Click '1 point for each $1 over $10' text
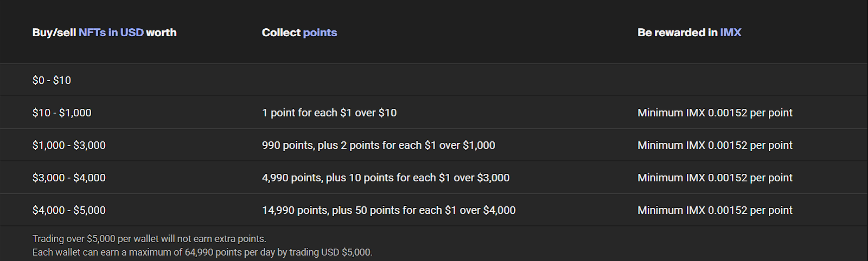 coord(329,113)
